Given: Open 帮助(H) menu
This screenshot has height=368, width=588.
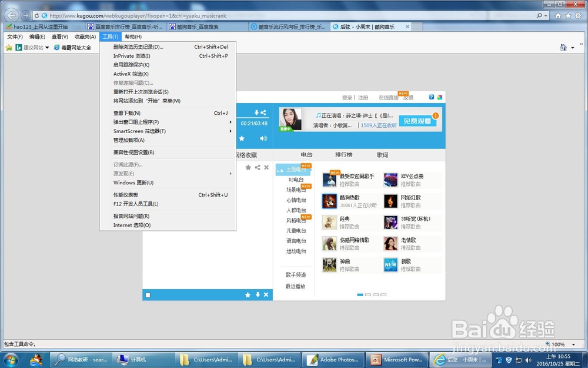Looking at the screenshot, I should point(133,37).
